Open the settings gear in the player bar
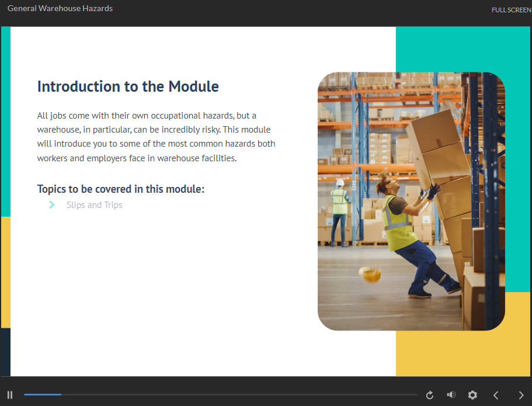The height and width of the screenshot is (406, 532). 473,395
